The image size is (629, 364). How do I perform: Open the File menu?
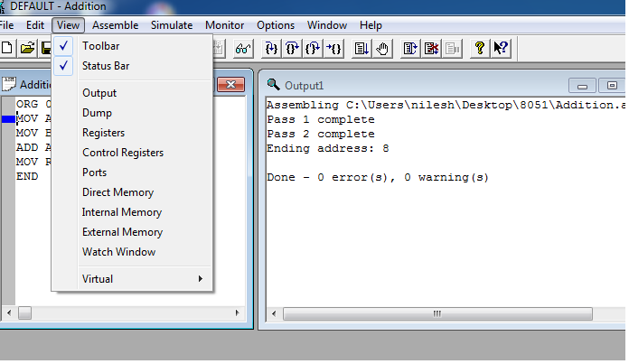coord(7,25)
